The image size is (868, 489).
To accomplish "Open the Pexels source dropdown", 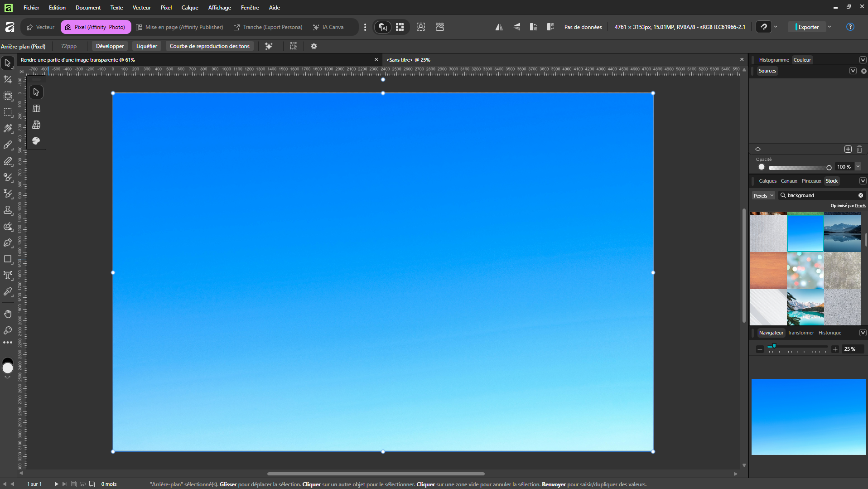I will pyautogui.click(x=763, y=196).
